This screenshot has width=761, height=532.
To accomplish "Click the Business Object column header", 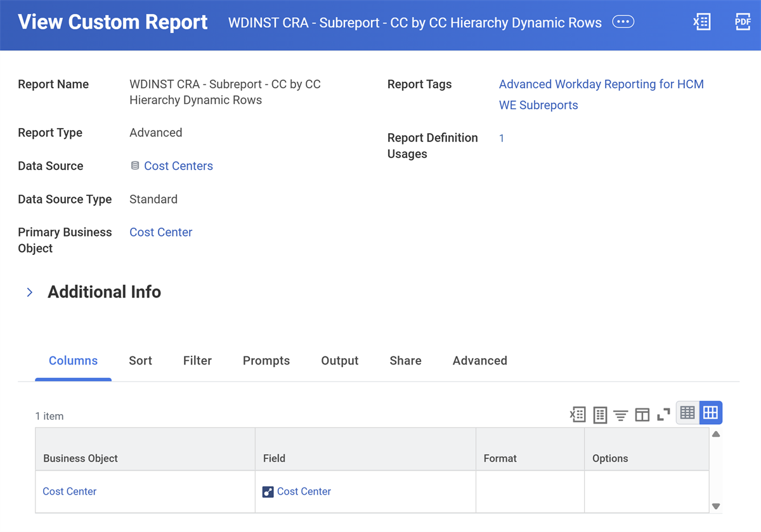I will pyautogui.click(x=145, y=450).
